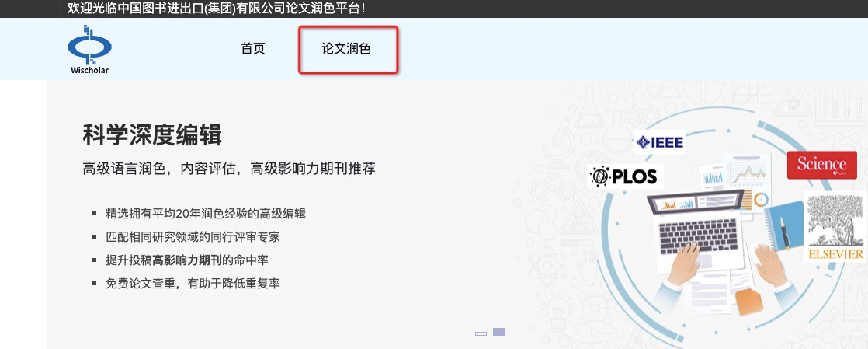This screenshot has width=868, height=349.
Task: Click the 高级语言润色 subtitle text
Action: (x=229, y=169)
